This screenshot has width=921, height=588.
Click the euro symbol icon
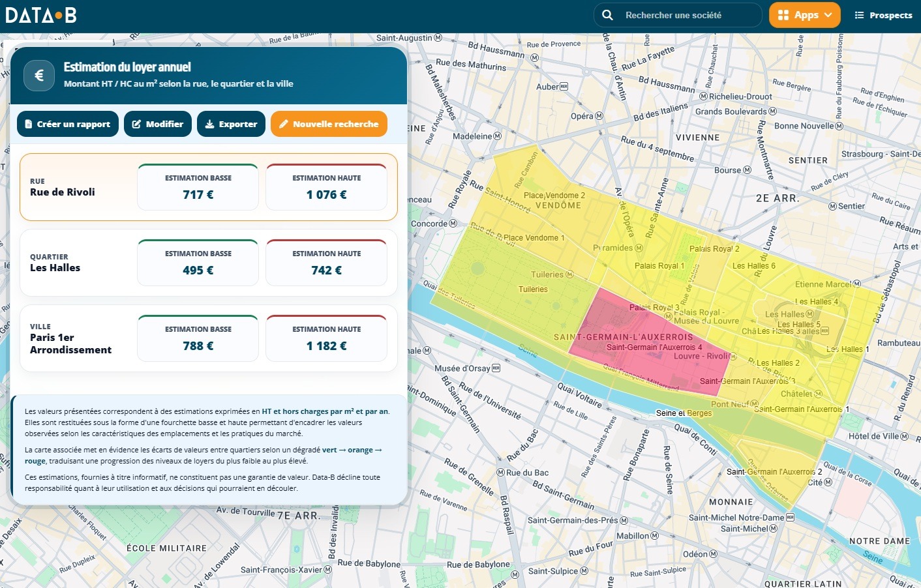tap(39, 76)
